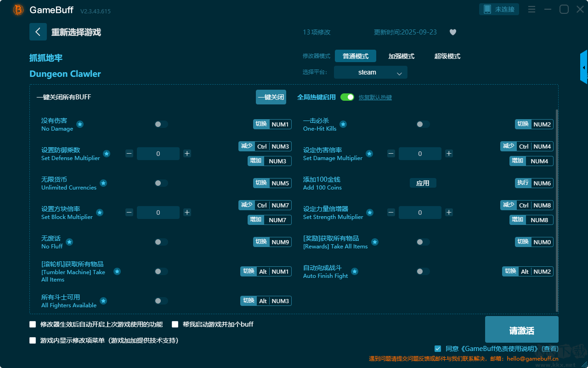Decrease Set Strength Multiplier with minus
Image resolution: width=588 pixels, height=368 pixels.
pyautogui.click(x=391, y=213)
